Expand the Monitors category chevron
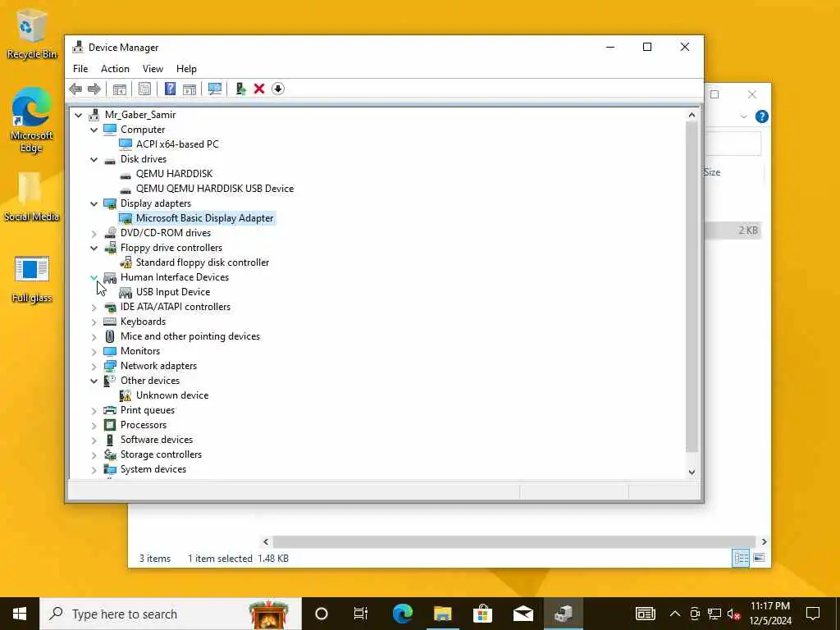This screenshot has height=630, width=840. click(94, 351)
